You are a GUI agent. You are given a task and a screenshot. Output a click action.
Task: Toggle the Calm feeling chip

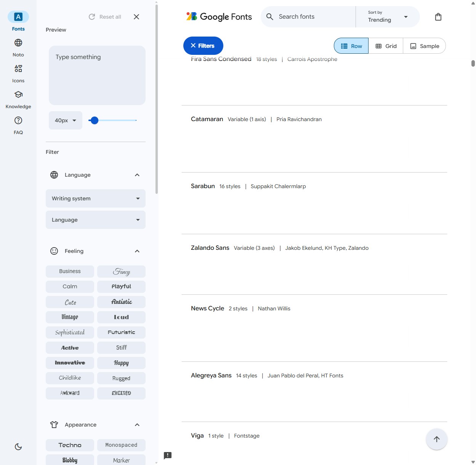pos(70,287)
